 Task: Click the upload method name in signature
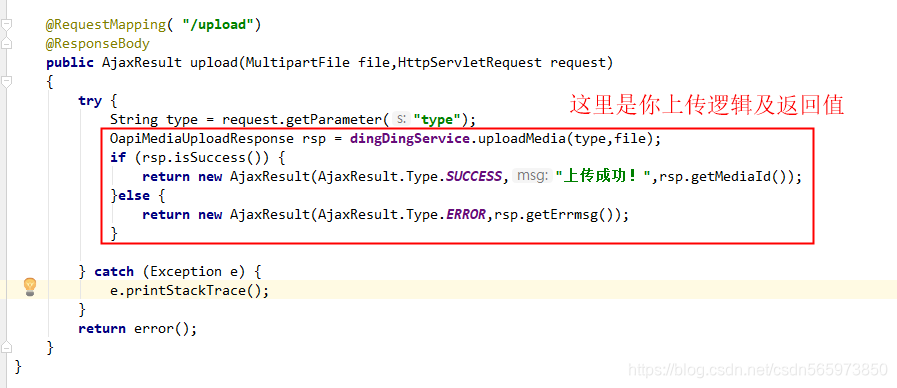coord(214,63)
